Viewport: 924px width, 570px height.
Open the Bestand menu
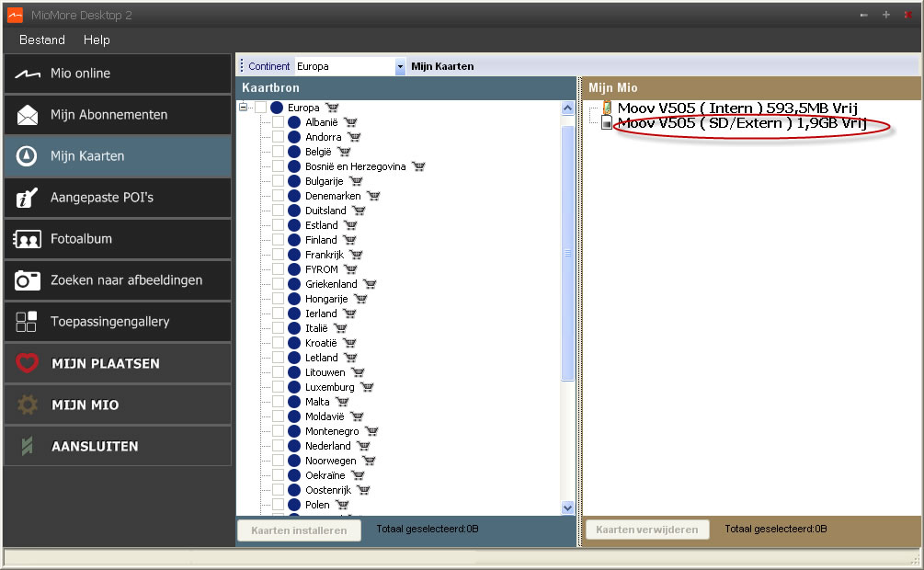tap(42, 40)
